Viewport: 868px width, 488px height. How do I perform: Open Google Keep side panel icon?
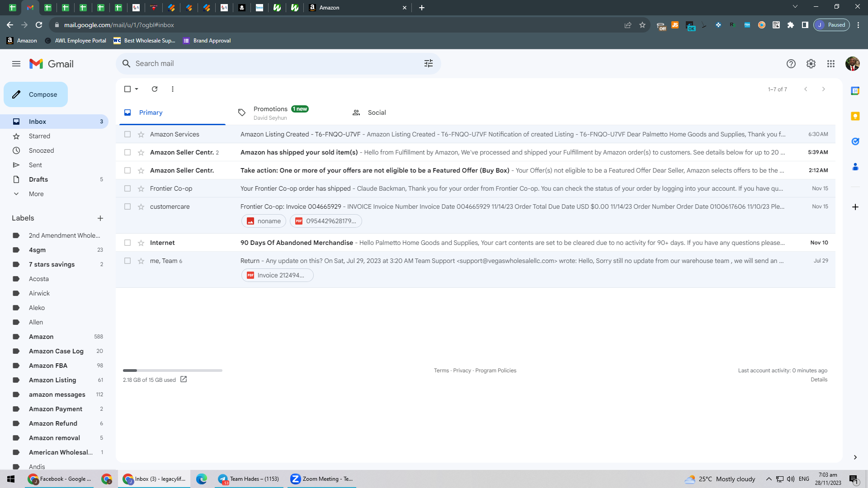point(855,116)
